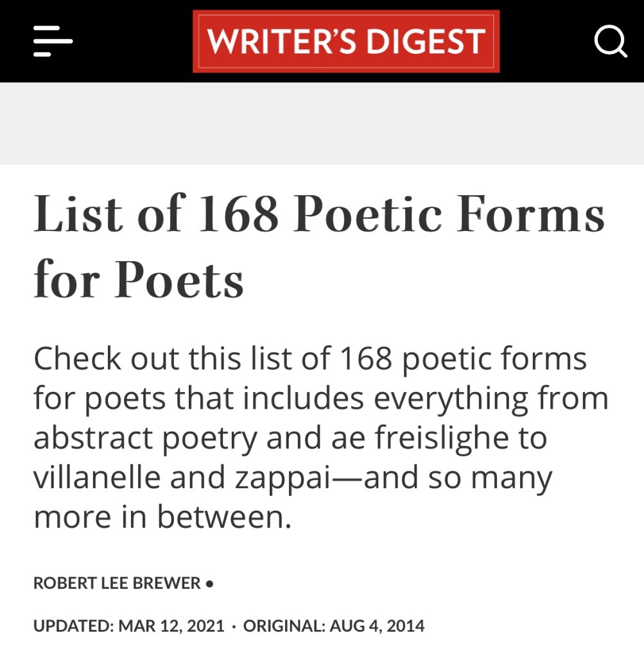Click the number "168" in the headline
The width and height of the screenshot is (644, 657).
pyautogui.click(x=238, y=215)
